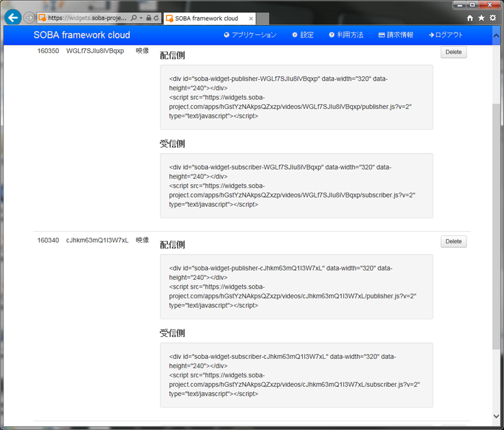
Task: Click 設定 gear icon in navbar
Action: pyautogui.click(x=295, y=35)
